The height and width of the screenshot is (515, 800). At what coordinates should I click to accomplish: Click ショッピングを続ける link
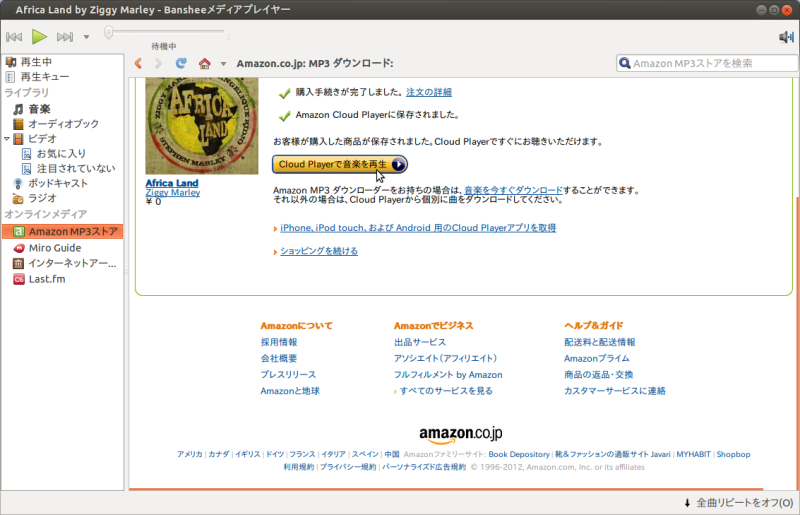(x=319, y=251)
